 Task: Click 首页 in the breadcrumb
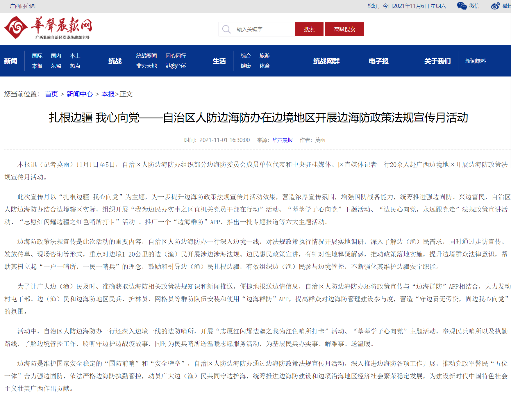51,94
